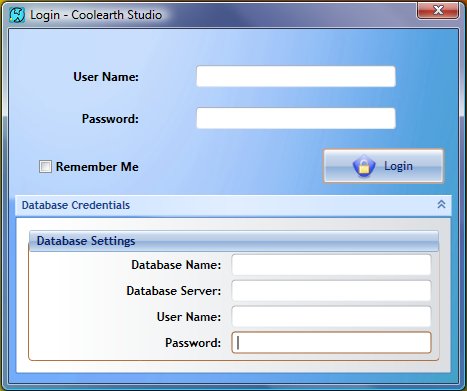467x391 pixels.
Task: Click the Login button
Action: pos(383,166)
